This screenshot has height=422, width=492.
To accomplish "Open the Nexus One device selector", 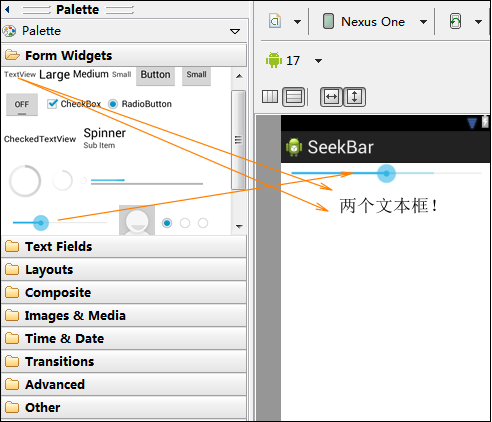I will (375, 22).
